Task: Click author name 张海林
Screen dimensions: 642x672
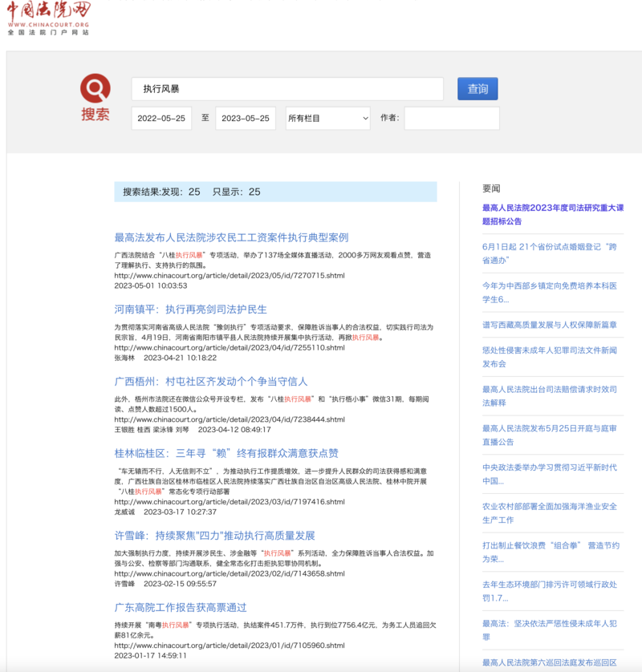Action: pos(124,358)
